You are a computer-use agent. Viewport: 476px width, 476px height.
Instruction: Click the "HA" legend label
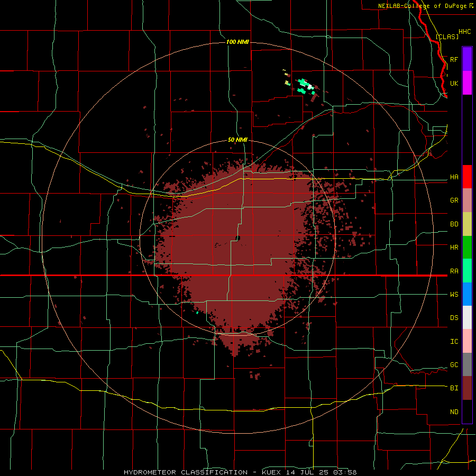click(454, 177)
